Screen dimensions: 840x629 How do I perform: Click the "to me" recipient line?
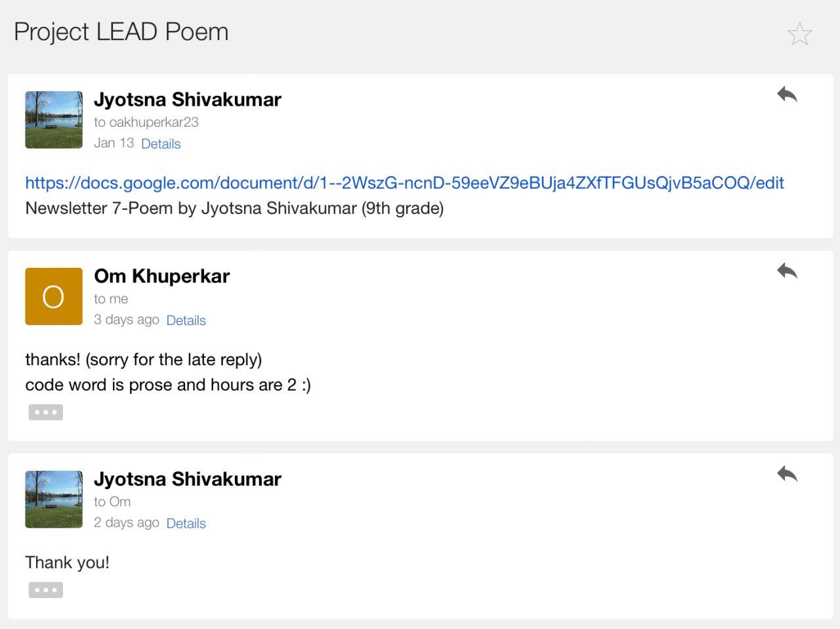tap(111, 299)
